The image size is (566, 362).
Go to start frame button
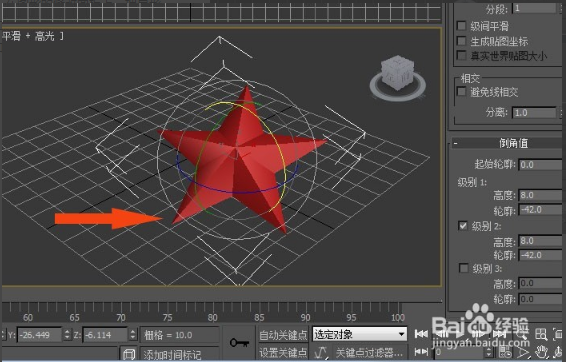(421, 334)
